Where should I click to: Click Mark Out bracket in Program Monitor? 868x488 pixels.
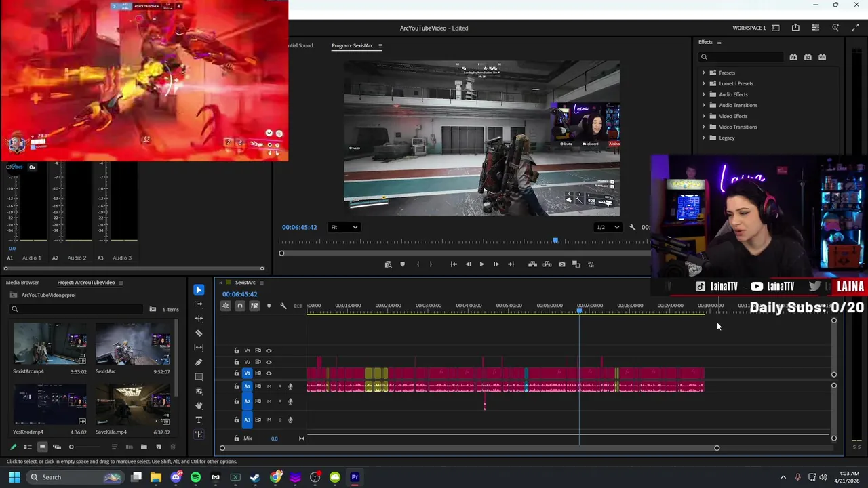tap(431, 264)
